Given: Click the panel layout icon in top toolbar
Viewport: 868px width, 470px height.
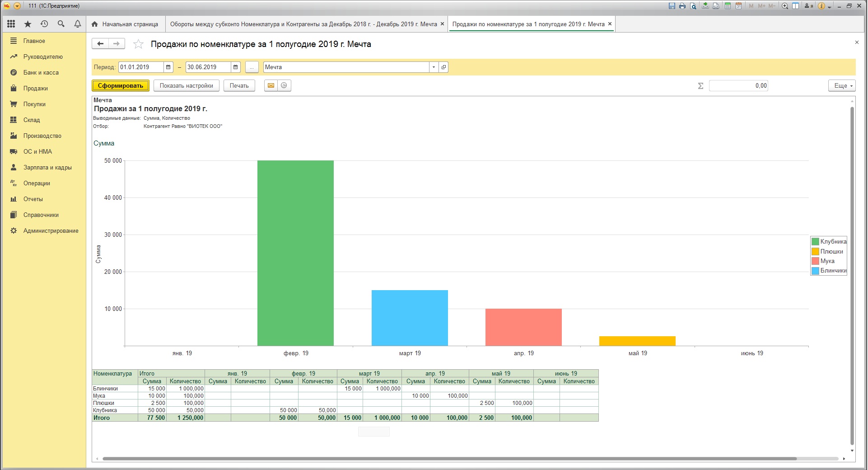Looking at the screenshot, I should pos(795,6).
